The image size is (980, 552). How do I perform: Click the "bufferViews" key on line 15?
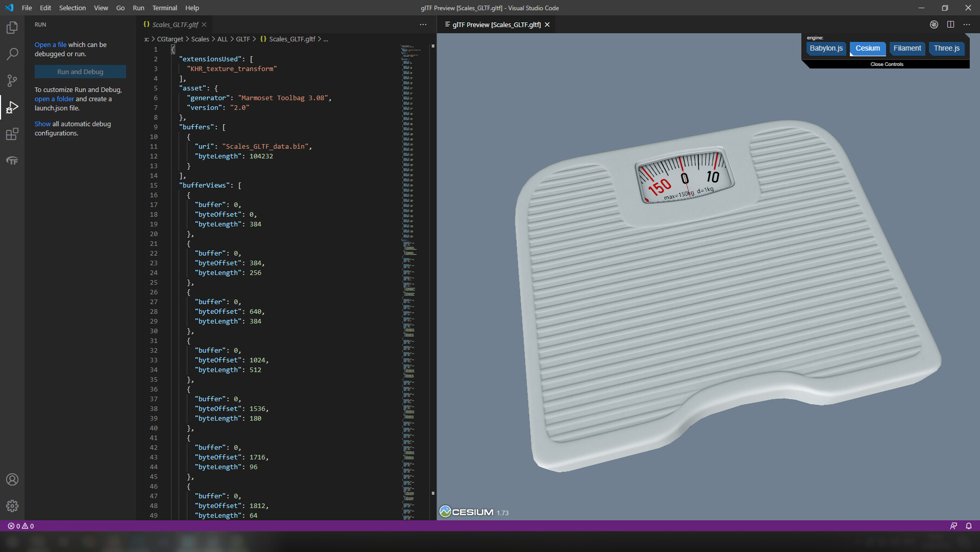pos(204,185)
